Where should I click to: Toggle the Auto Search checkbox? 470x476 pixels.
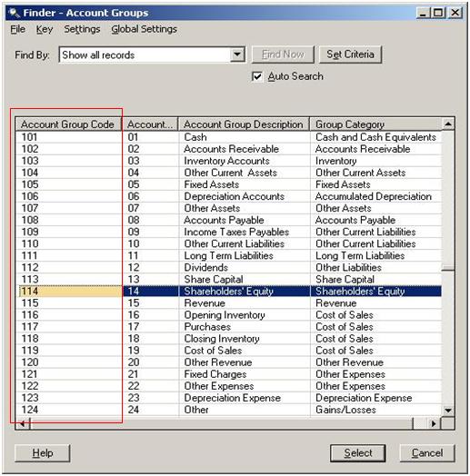coord(257,76)
